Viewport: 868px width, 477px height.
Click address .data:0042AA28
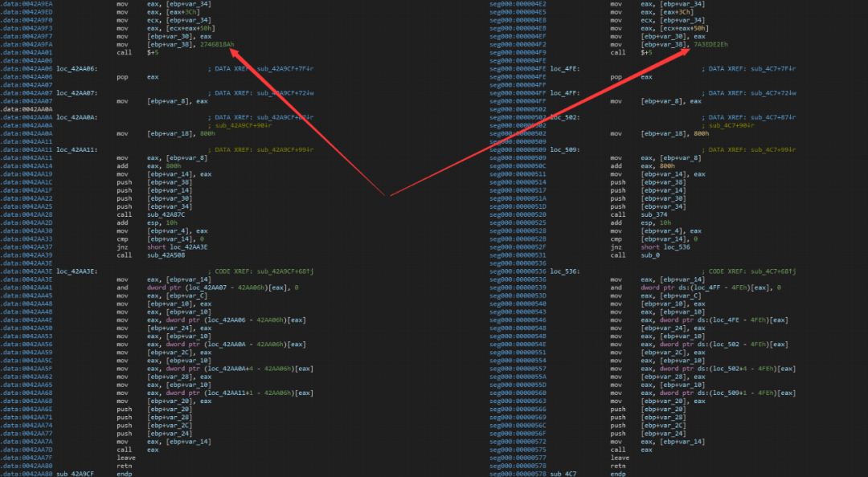27,214
